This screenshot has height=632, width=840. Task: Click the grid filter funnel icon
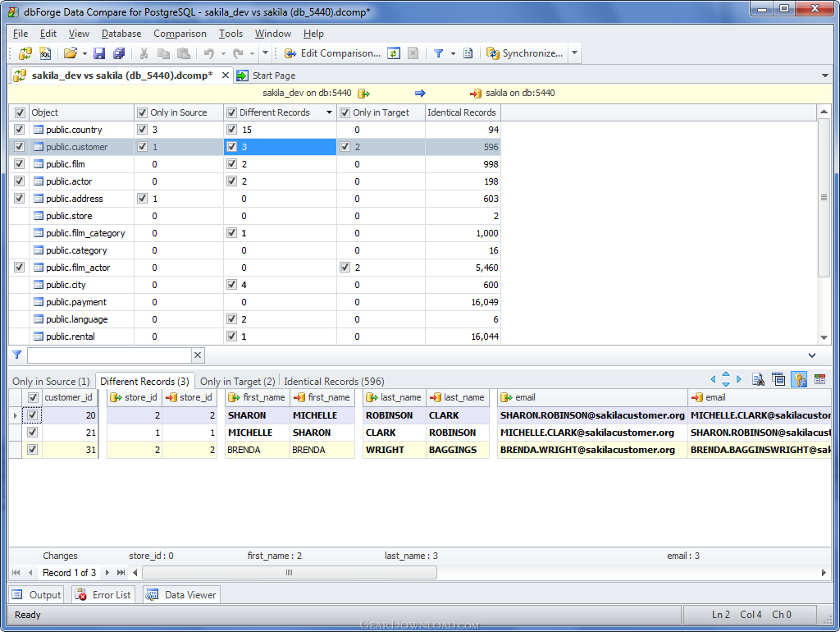click(x=17, y=355)
